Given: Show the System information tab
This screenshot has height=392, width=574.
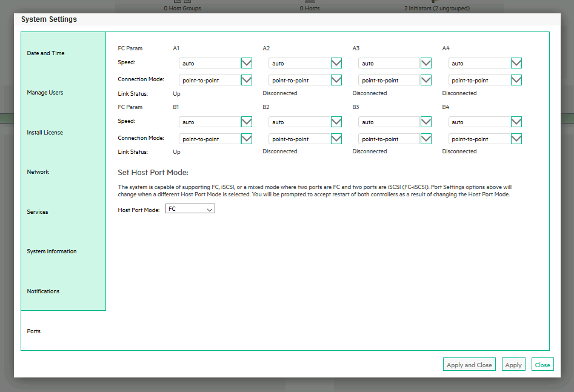Looking at the screenshot, I should (63, 251).
